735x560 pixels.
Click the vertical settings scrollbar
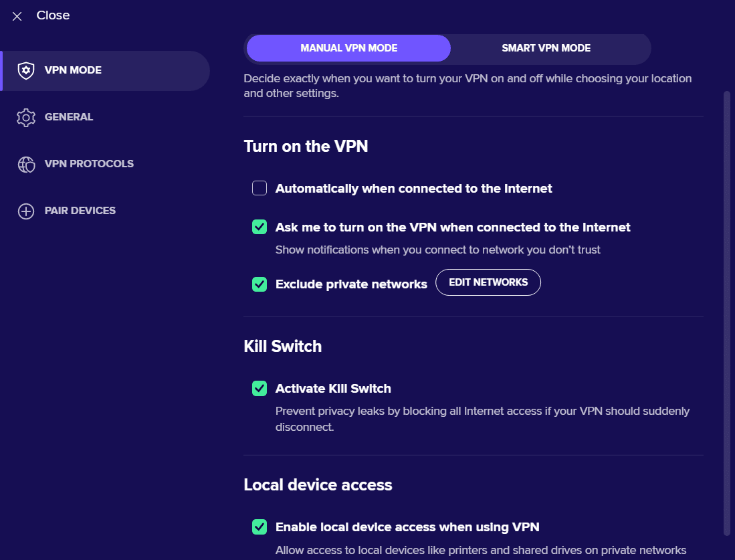pos(726,313)
